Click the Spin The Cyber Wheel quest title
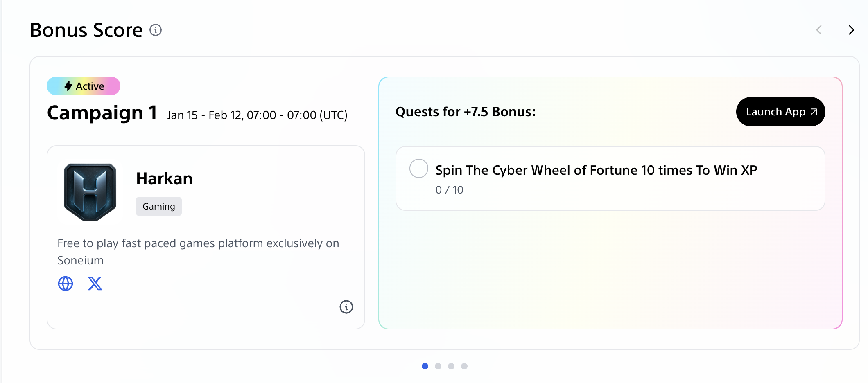The height and width of the screenshot is (383, 868). [x=596, y=170]
